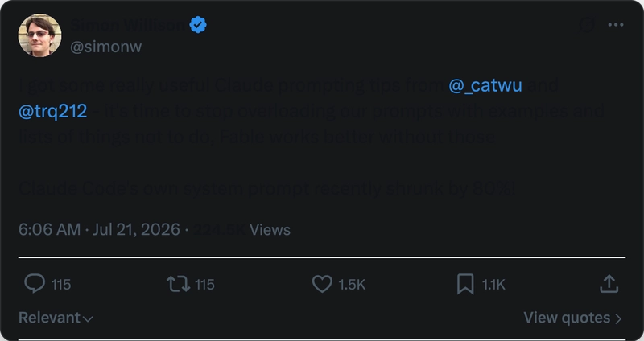Open Simon Willison's profile avatar photo

pos(39,35)
